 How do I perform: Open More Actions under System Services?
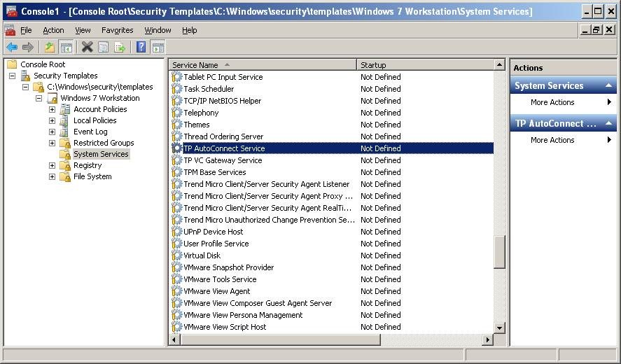563,102
